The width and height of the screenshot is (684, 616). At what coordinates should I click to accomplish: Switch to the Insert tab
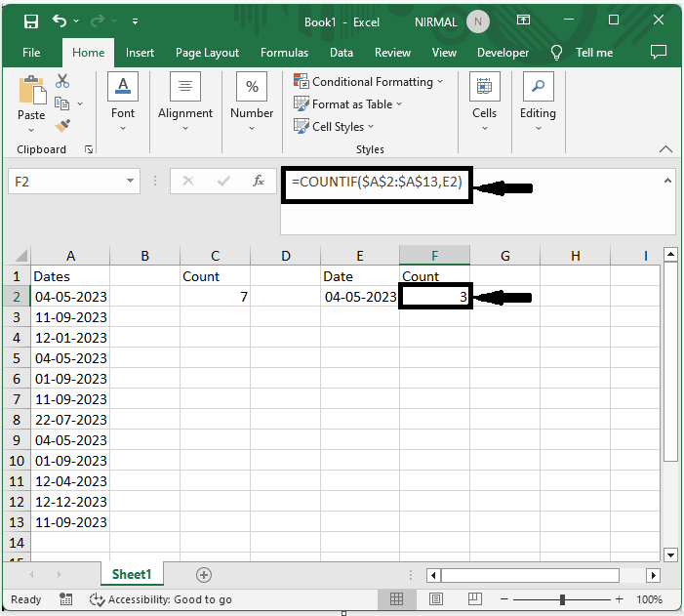(x=140, y=53)
